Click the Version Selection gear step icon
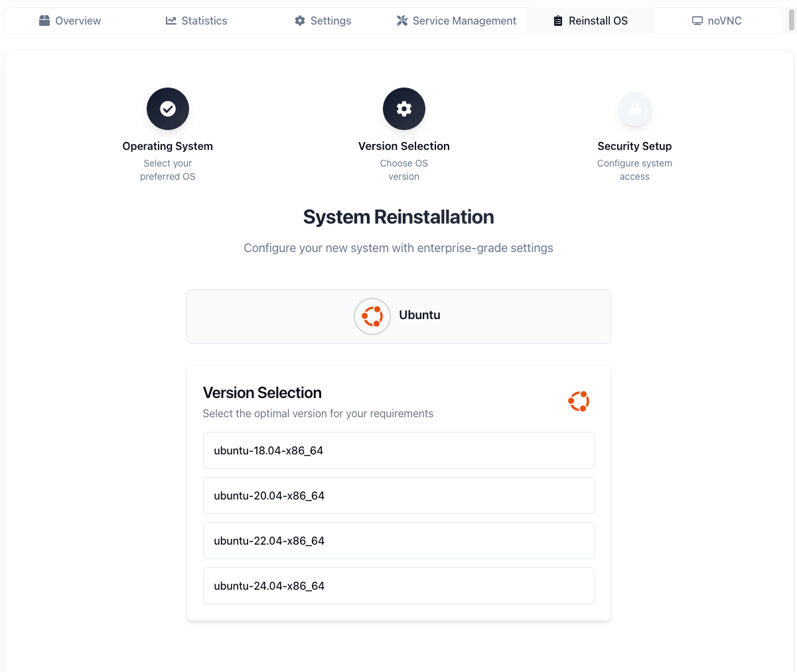This screenshot has height=672, width=797. click(x=404, y=109)
